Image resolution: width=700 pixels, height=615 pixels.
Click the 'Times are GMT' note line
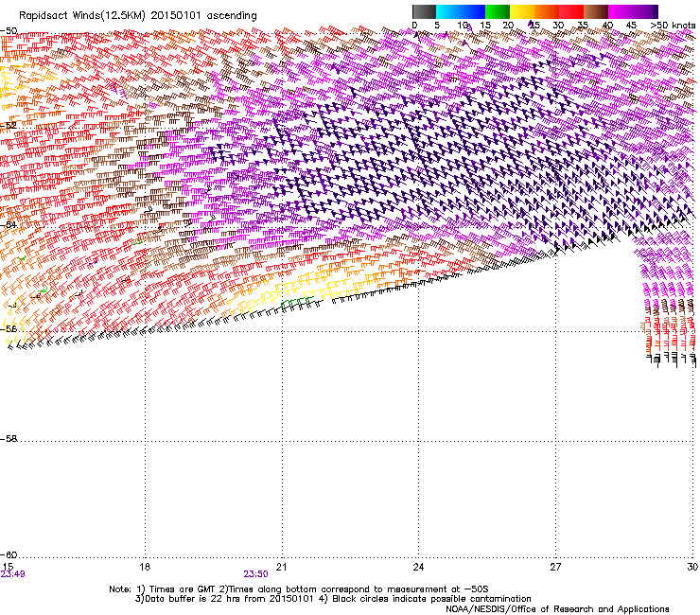click(x=299, y=589)
